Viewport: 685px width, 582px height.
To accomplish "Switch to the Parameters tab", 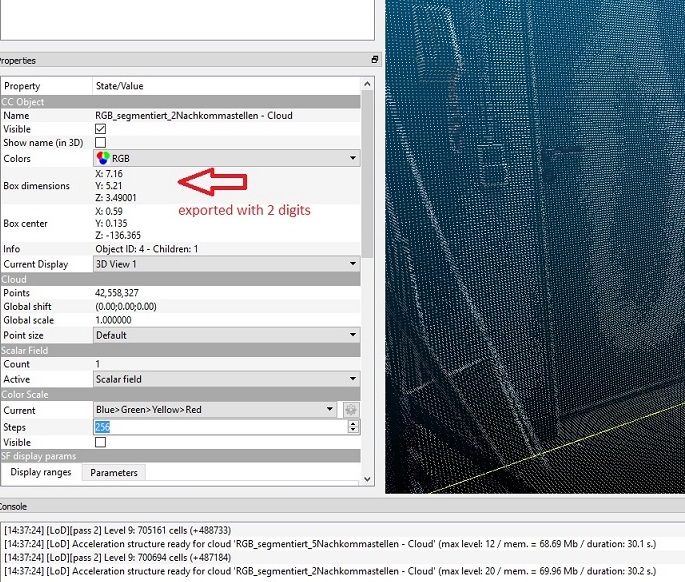I will pyautogui.click(x=114, y=472).
